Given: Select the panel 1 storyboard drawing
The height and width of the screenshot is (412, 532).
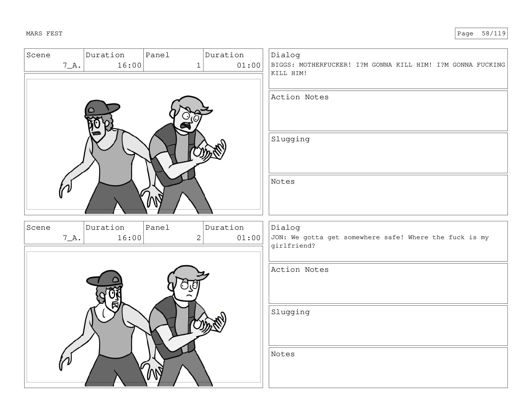Looking at the screenshot, I should [x=144, y=144].
